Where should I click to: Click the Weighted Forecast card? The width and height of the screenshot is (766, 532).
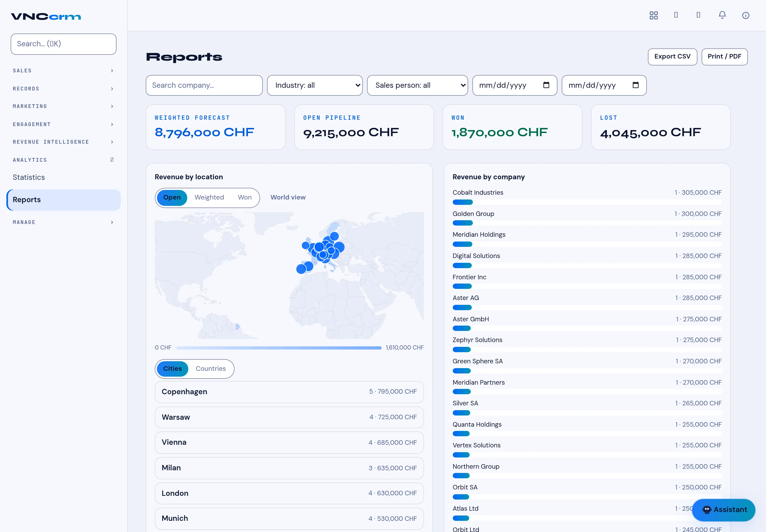click(x=216, y=127)
